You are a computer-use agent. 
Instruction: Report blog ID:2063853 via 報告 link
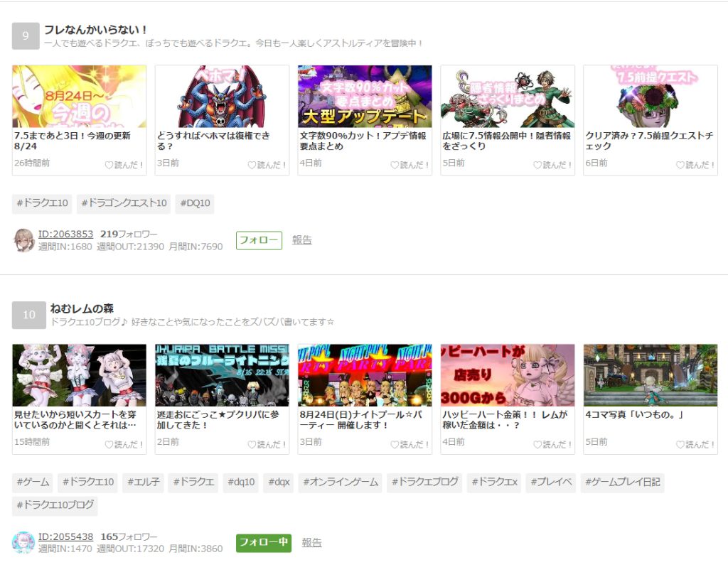tap(301, 240)
